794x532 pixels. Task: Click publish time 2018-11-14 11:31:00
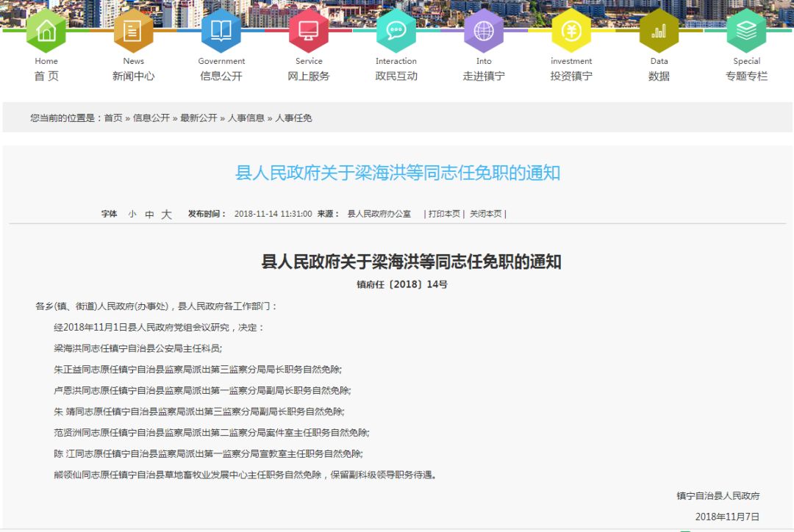click(273, 214)
